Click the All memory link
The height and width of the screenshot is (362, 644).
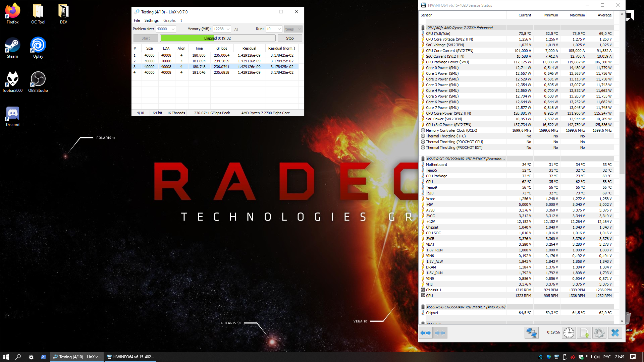236,29
